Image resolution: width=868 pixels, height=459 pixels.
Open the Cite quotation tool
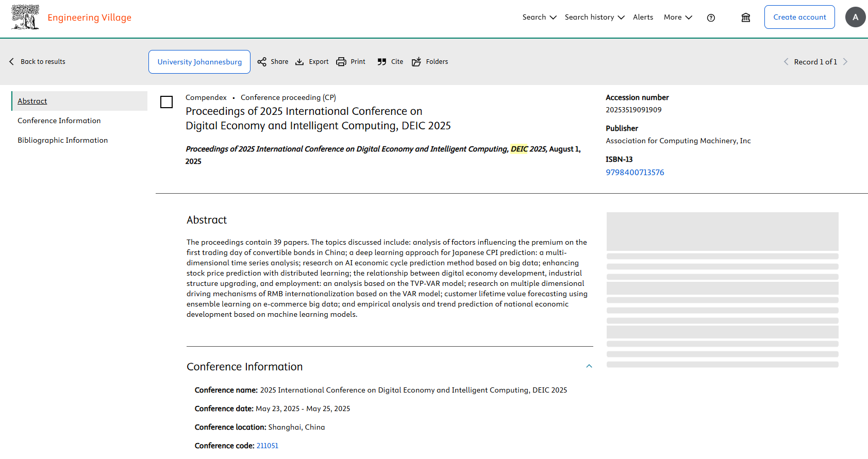(382, 62)
